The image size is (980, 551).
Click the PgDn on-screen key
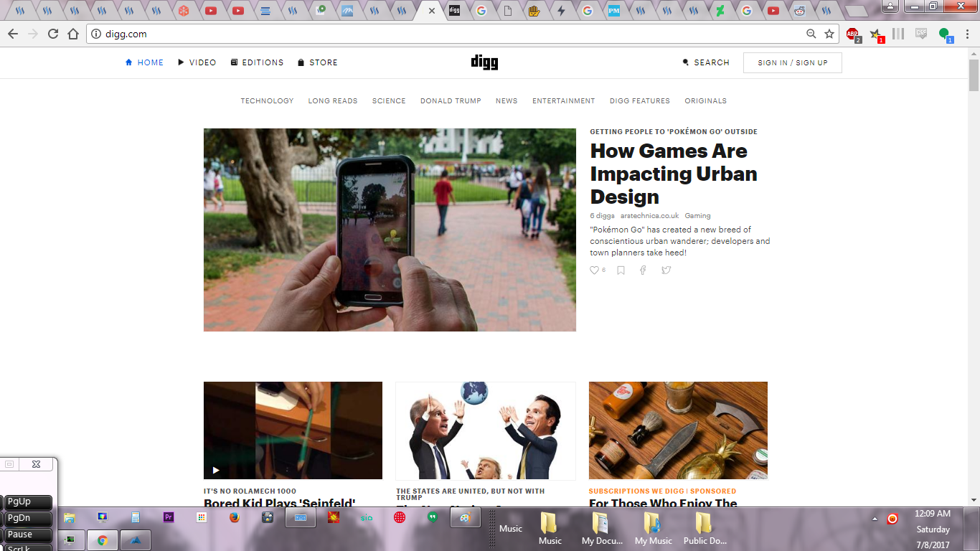click(29, 518)
